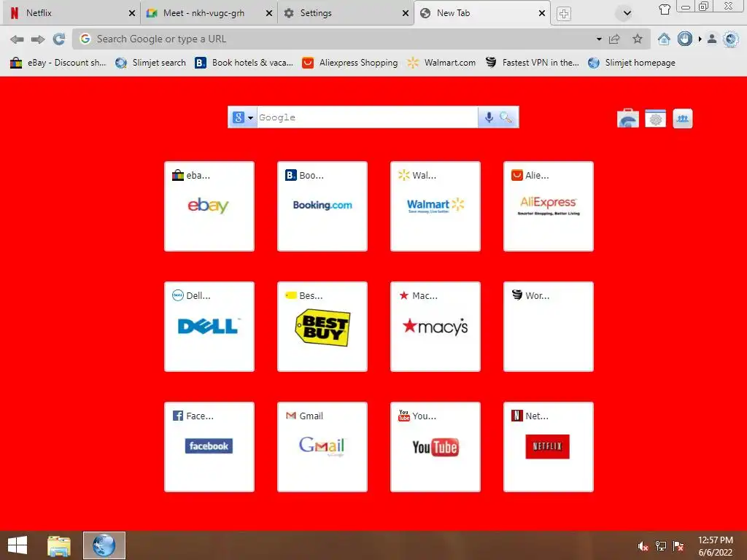Click the Slimjet browser taskbar icon
Screen dimensions: 747x560
tap(104, 545)
